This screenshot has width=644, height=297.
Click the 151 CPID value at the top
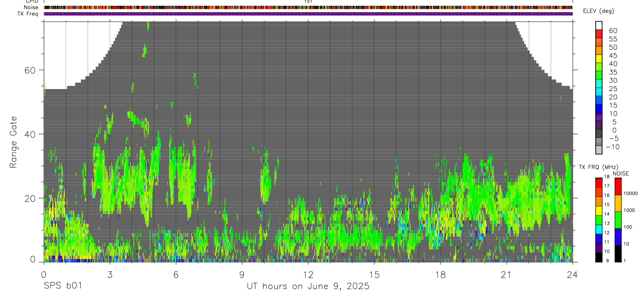(308, 2)
